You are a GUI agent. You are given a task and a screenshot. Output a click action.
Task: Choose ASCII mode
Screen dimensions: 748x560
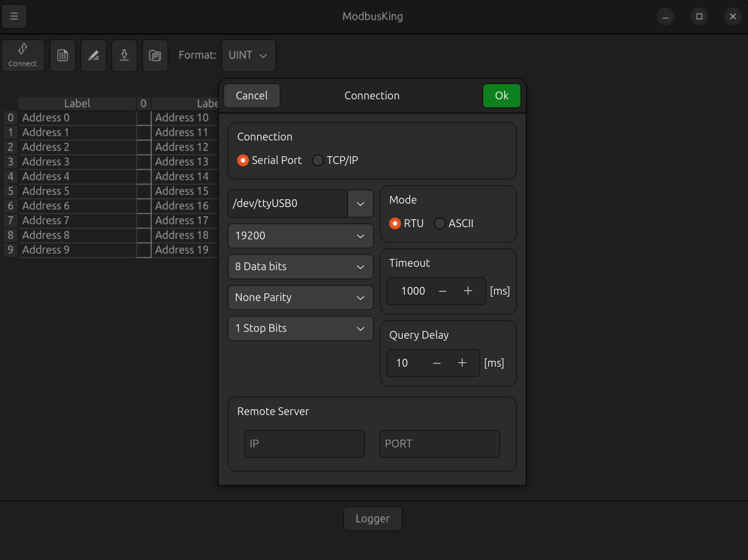440,224
